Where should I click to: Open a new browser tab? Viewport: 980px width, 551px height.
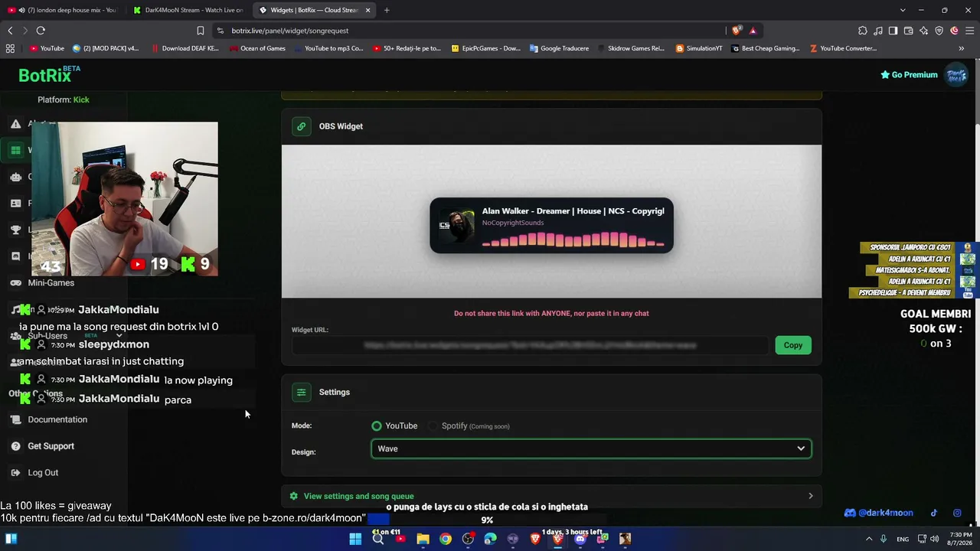[x=387, y=10]
